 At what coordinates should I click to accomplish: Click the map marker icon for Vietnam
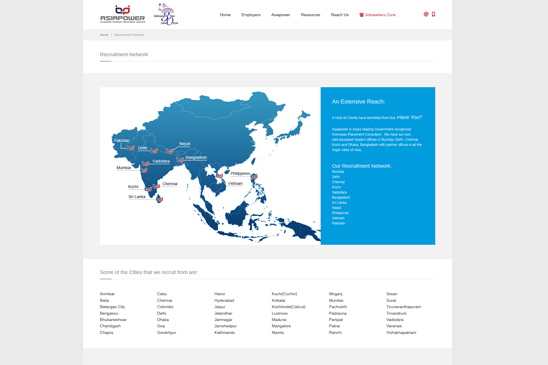tap(219, 176)
